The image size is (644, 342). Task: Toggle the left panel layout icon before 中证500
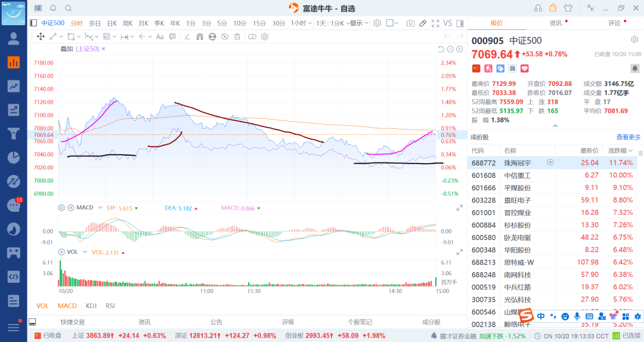[33, 23]
